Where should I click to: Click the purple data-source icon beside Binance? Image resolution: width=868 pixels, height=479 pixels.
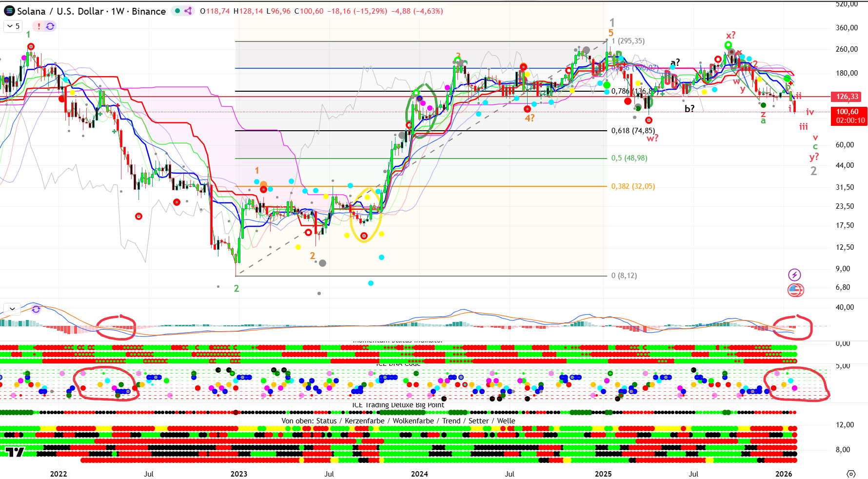[188, 11]
